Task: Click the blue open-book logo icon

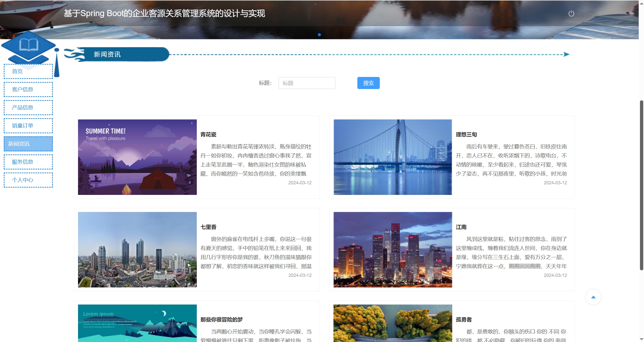Action: tap(29, 45)
